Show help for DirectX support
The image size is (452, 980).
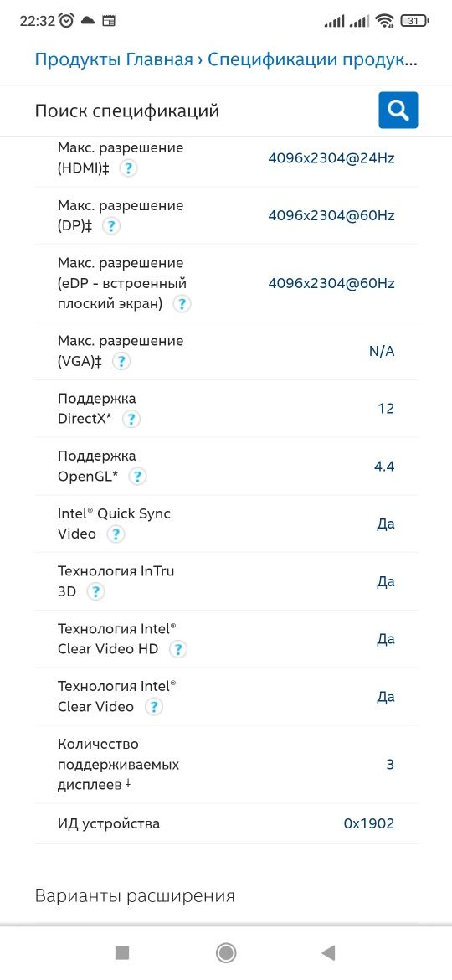pos(131,419)
